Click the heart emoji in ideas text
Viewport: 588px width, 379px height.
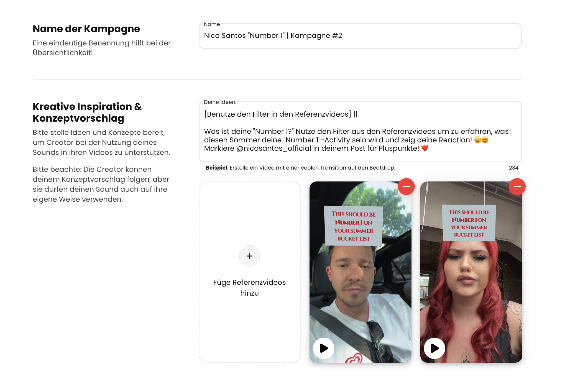425,148
